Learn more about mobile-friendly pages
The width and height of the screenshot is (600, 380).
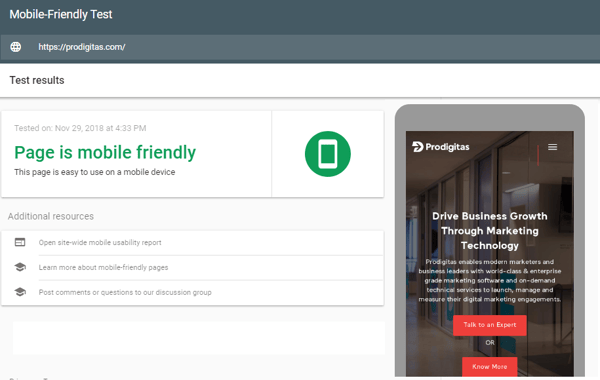103,267
